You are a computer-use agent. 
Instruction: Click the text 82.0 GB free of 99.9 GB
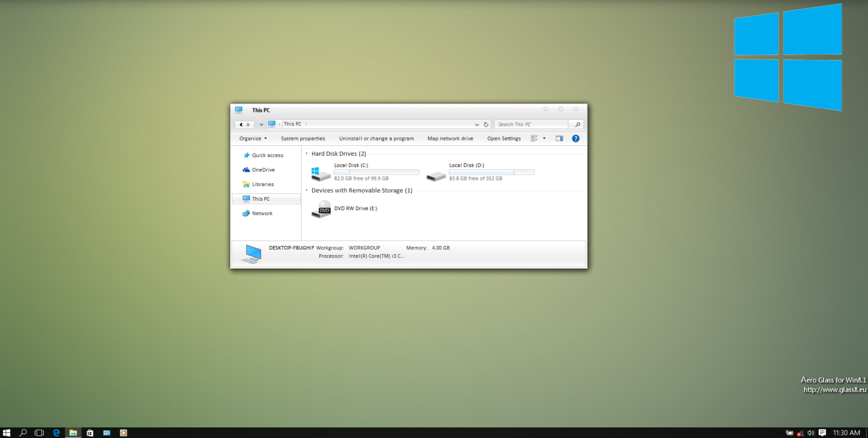coord(361,178)
